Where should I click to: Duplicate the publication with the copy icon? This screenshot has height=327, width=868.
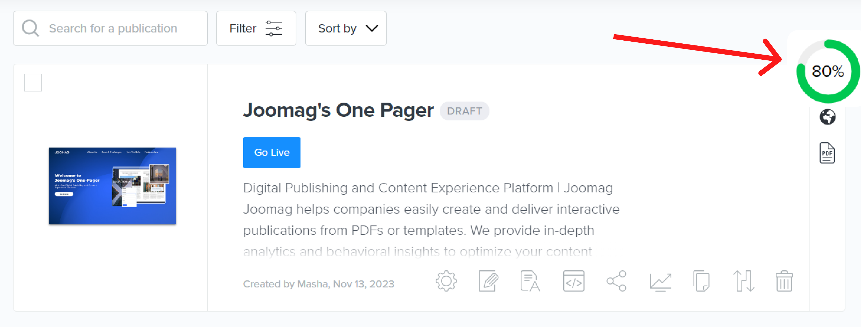[x=701, y=281]
